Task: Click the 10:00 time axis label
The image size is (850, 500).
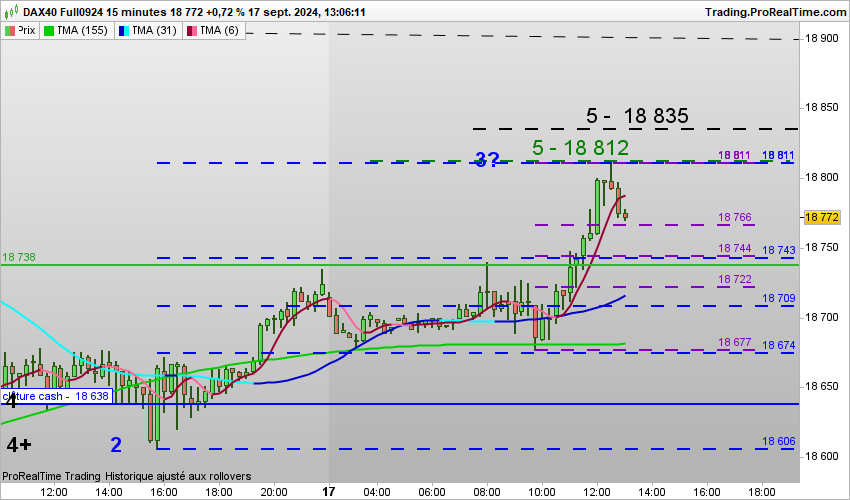Action: point(542,492)
